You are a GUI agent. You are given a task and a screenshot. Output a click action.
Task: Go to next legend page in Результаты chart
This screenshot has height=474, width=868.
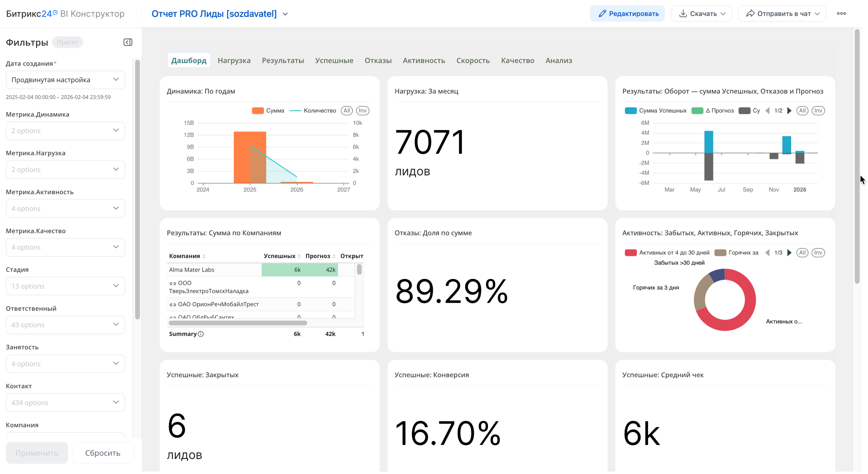pos(789,111)
